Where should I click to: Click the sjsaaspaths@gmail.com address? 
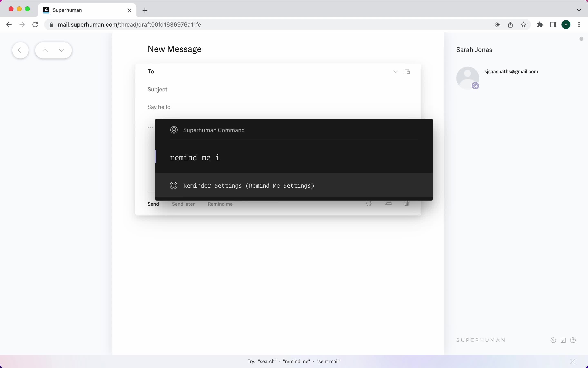(511, 72)
